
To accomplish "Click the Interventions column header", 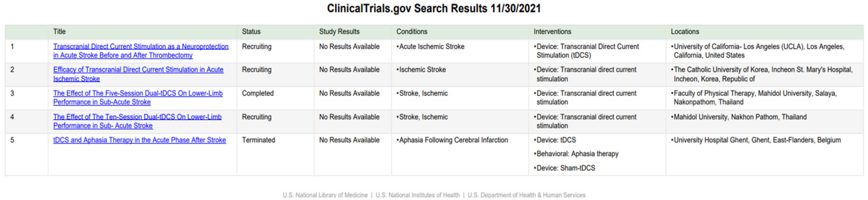I will 552,32.
